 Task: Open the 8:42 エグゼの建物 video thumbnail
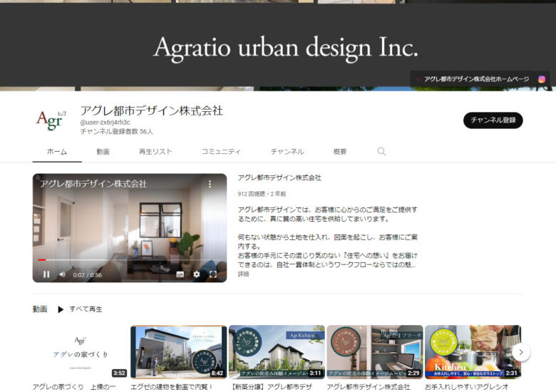(178, 352)
